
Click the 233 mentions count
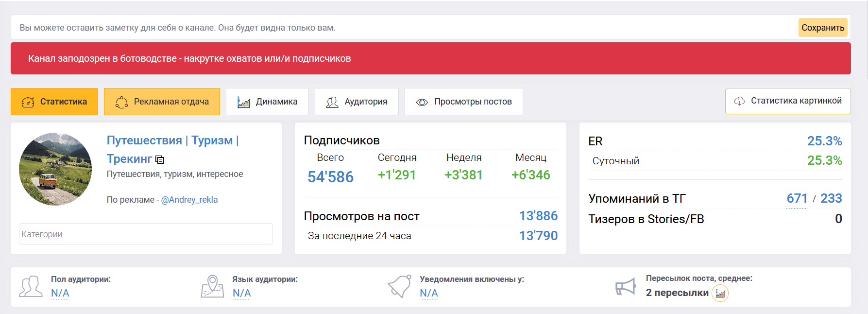(831, 198)
